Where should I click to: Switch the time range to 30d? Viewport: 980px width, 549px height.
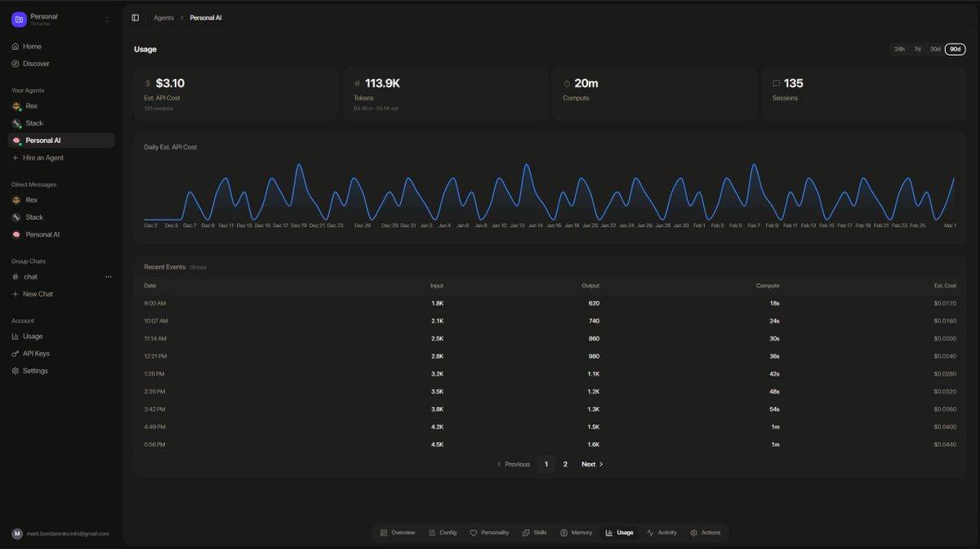(x=935, y=49)
